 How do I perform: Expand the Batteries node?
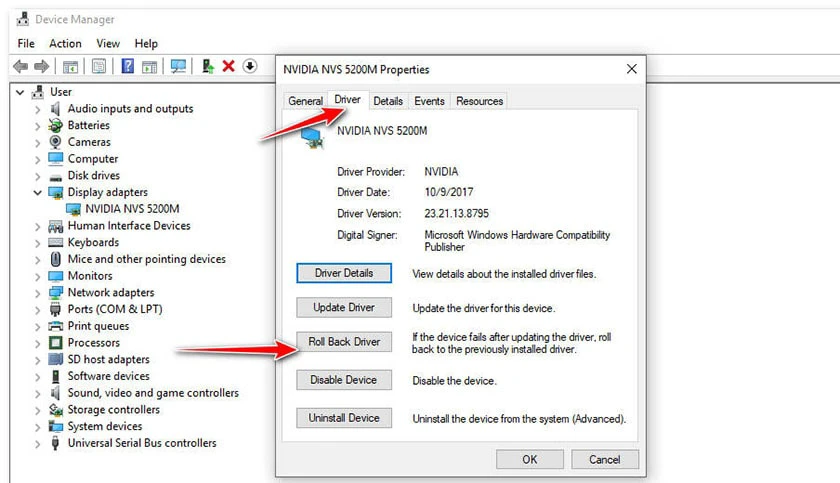(x=37, y=126)
